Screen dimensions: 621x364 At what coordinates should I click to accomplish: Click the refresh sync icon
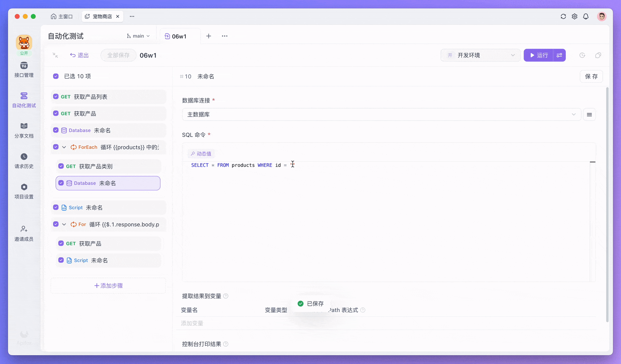coord(563,16)
